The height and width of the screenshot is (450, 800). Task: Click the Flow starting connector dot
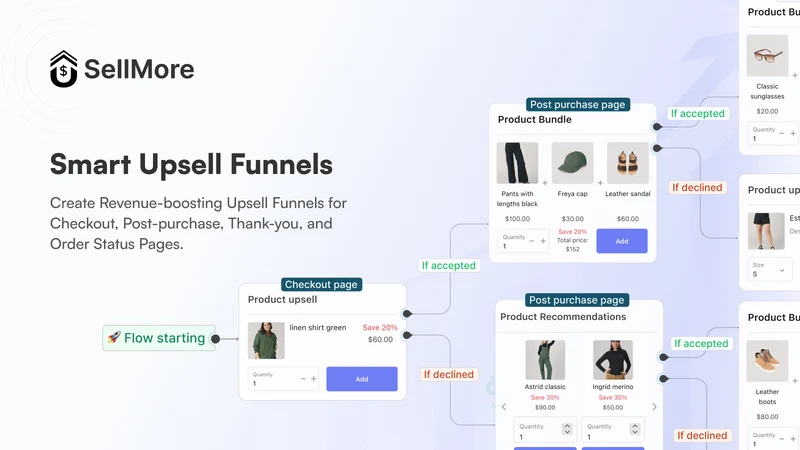click(x=215, y=339)
